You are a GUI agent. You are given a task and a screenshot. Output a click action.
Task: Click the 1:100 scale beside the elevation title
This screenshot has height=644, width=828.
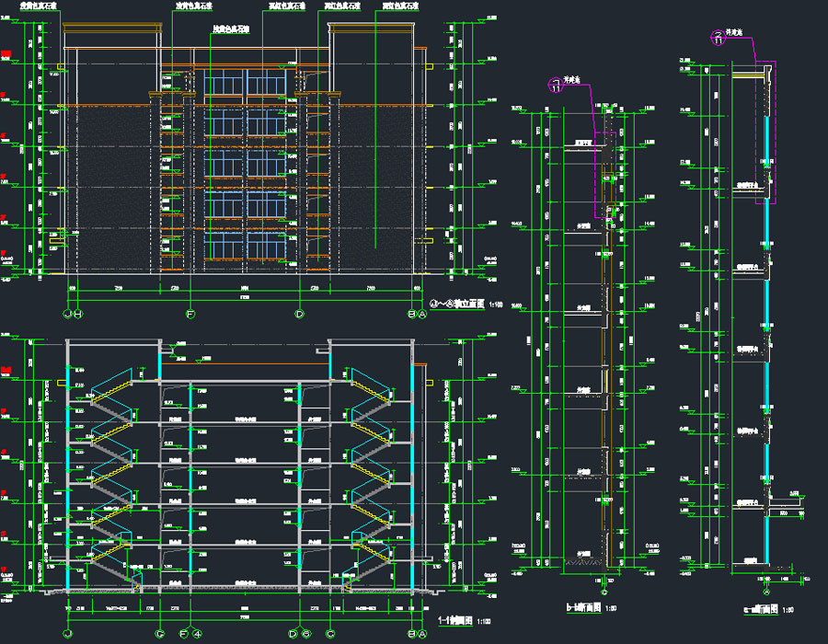click(x=495, y=305)
